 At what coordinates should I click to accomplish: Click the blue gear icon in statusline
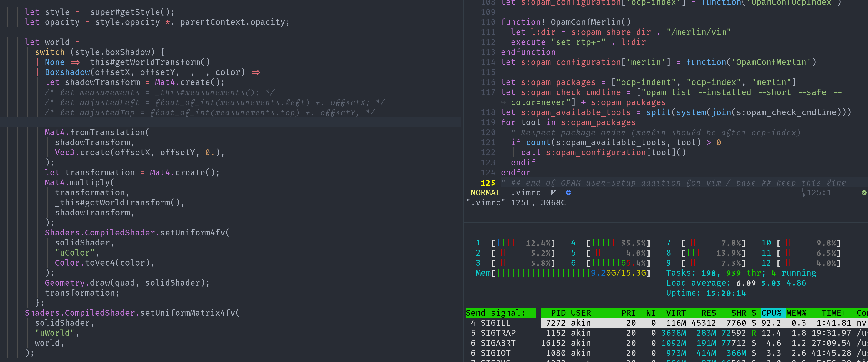568,193
